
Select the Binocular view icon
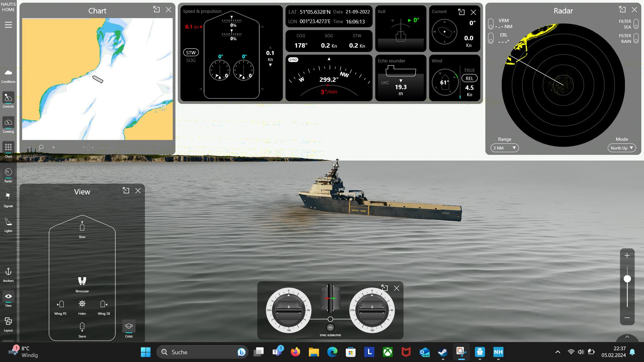click(82, 281)
